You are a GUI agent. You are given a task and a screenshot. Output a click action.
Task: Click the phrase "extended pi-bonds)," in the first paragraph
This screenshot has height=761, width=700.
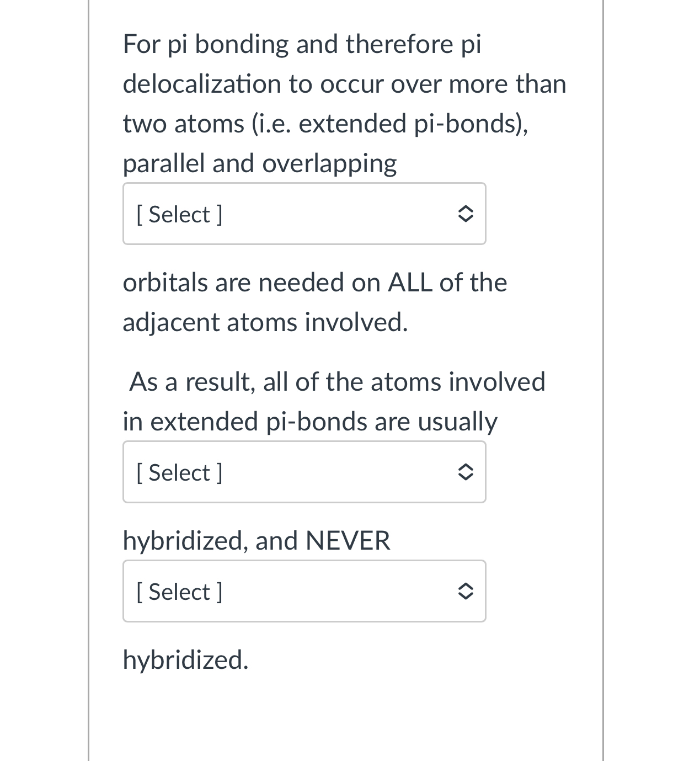coord(413,123)
